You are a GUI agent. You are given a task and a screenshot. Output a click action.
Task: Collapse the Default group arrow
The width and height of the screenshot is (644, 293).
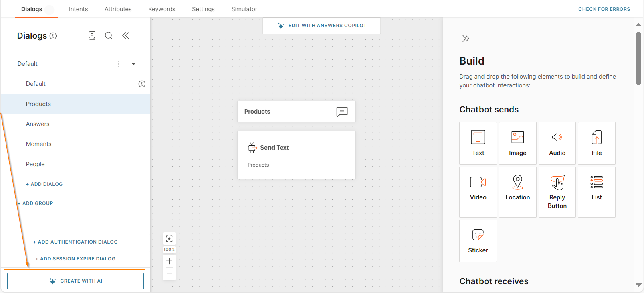[133, 64]
